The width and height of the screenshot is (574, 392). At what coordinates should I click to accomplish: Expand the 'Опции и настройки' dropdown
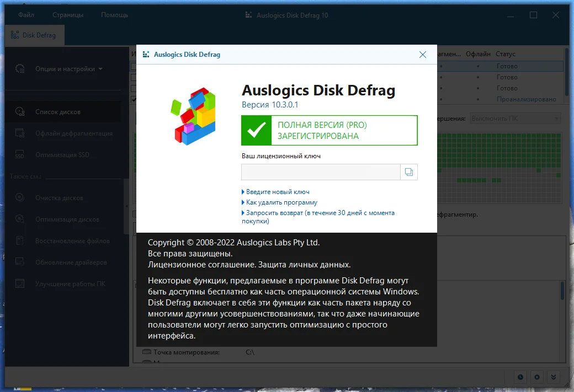(69, 69)
